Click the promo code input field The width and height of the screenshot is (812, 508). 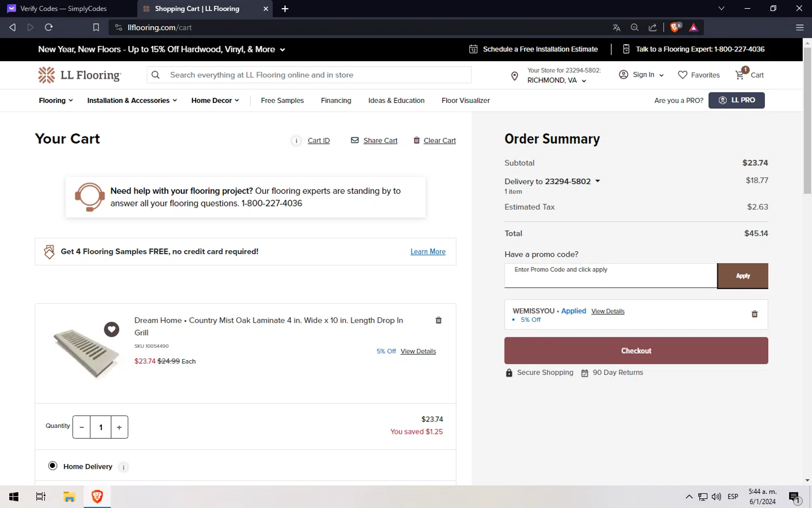click(611, 276)
